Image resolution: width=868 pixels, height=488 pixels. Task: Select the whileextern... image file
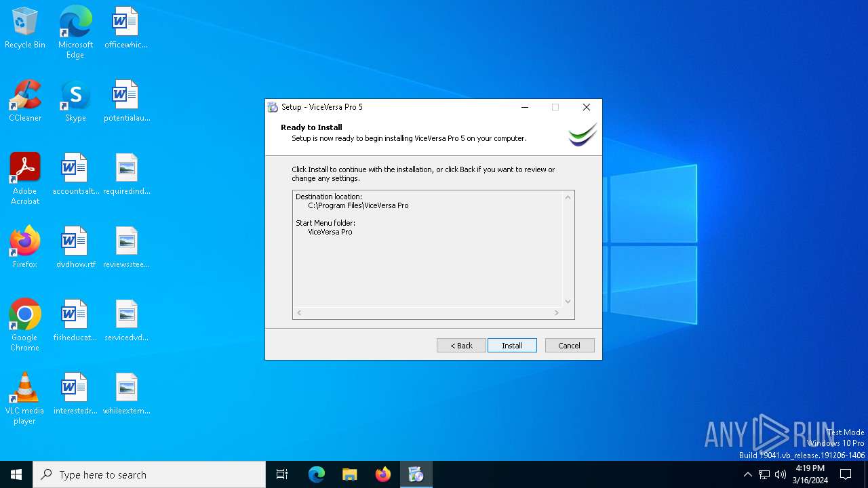pos(126,393)
